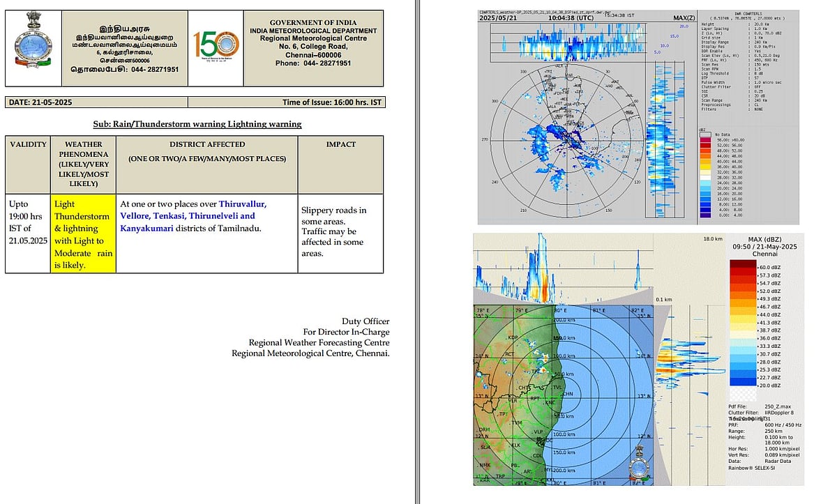Select the Kanyakumari district name
This screenshot has height=504, width=837.
(151, 229)
